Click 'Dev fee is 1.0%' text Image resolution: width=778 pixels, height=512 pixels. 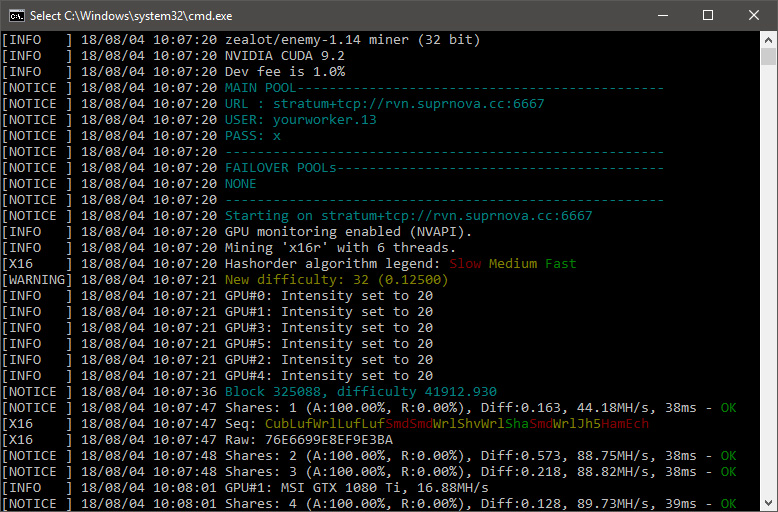[x=285, y=71]
